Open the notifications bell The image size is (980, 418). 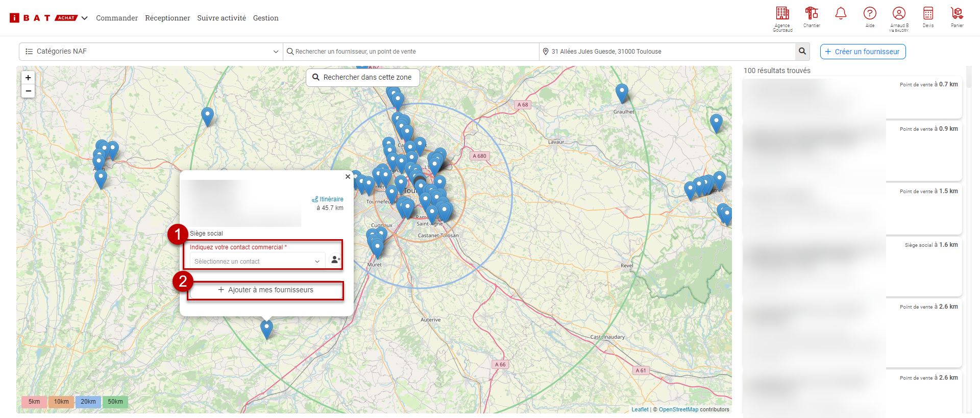841,14
